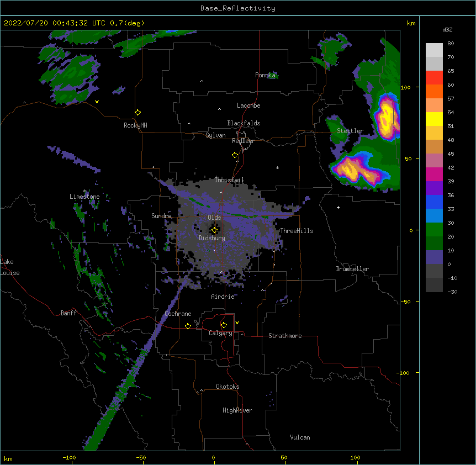
Task: Click the Drumheller city label
Action: (352, 269)
